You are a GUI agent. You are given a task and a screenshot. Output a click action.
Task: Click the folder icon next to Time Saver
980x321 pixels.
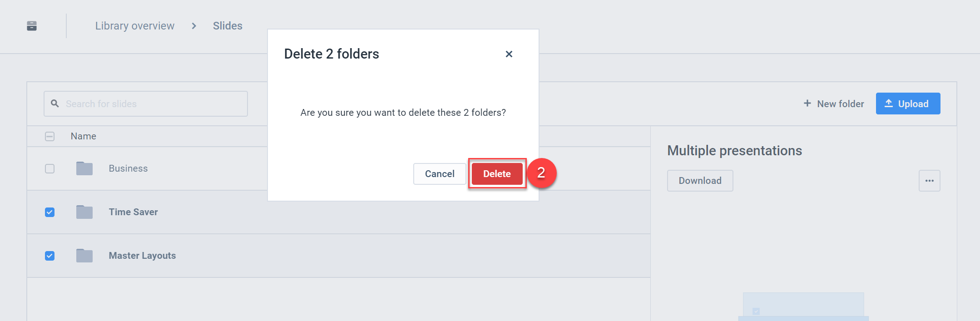pyautogui.click(x=84, y=212)
